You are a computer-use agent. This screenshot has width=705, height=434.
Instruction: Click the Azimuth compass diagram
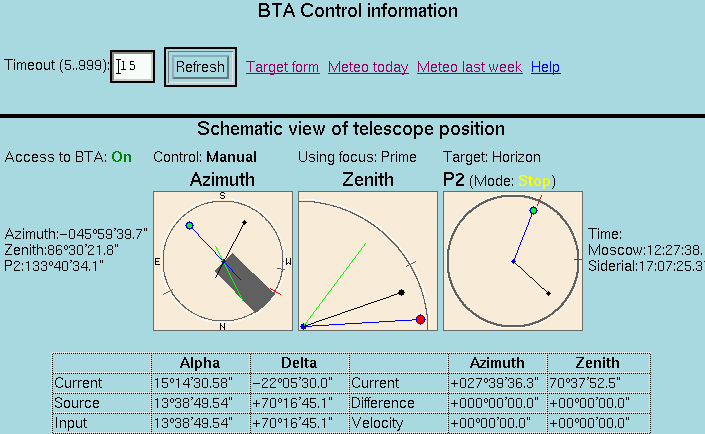pos(223,261)
